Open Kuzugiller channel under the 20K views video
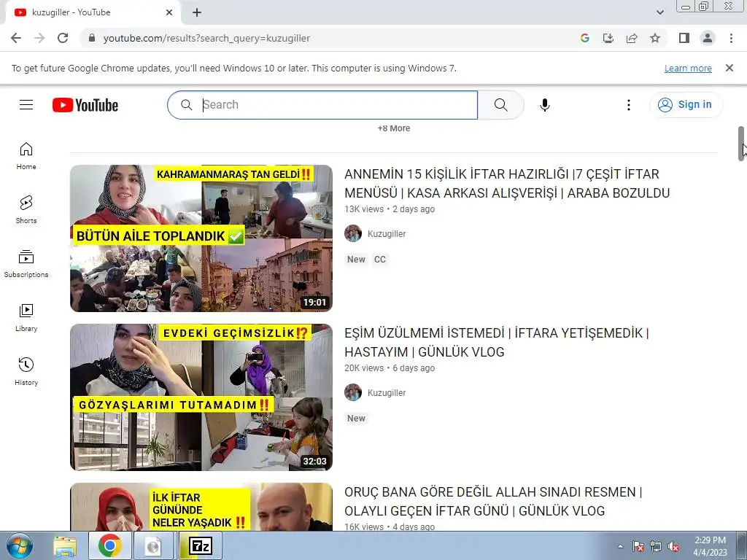Screen dimensions: 747x560 pos(387,393)
